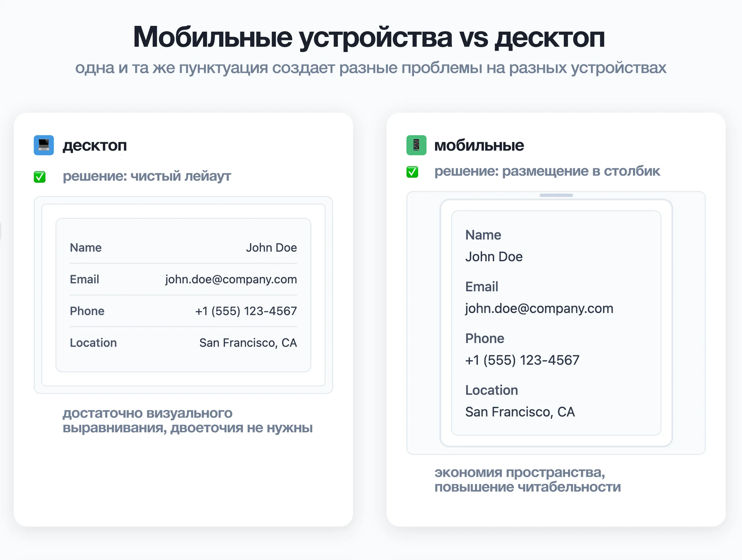742x560 pixels.
Task: Click the мобильные card heading
Action: tap(479, 145)
